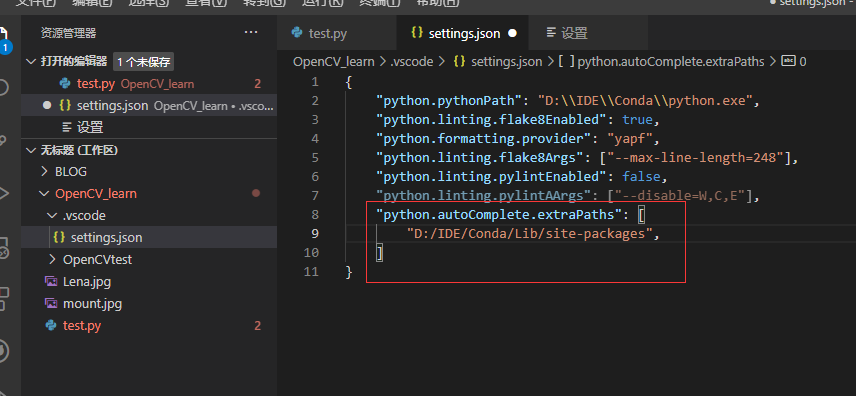856x396 pixels.
Task: Open the 终端(T) menu
Action: [x=379, y=3]
